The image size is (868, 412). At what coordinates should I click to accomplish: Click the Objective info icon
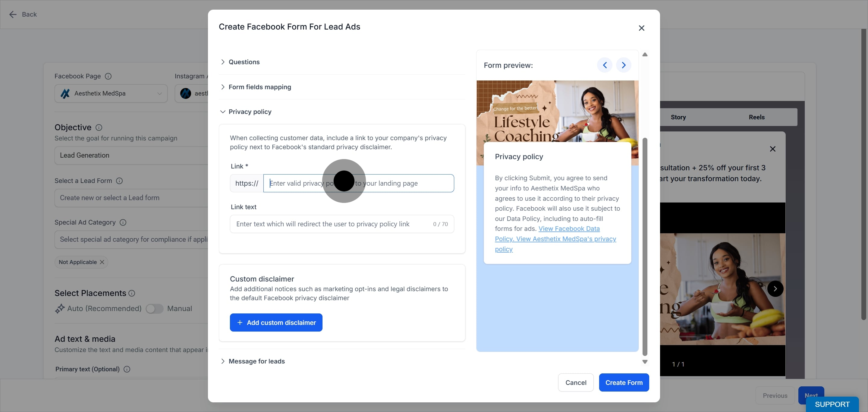(99, 127)
